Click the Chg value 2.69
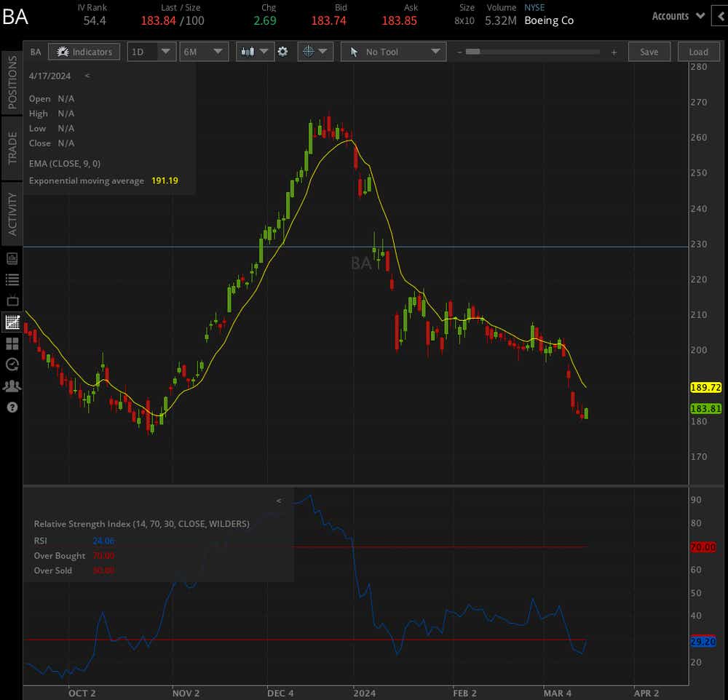Screen dimensions: 728x700 tap(265, 20)
